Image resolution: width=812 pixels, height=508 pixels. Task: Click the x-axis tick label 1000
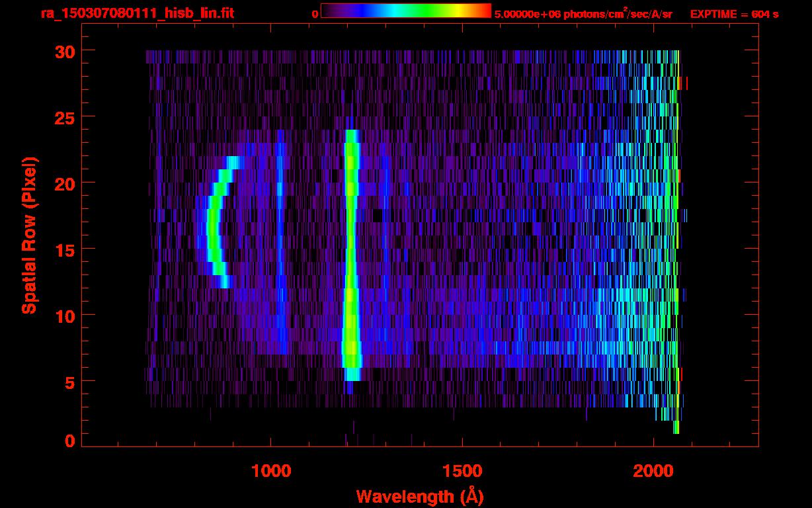[270, 471]
